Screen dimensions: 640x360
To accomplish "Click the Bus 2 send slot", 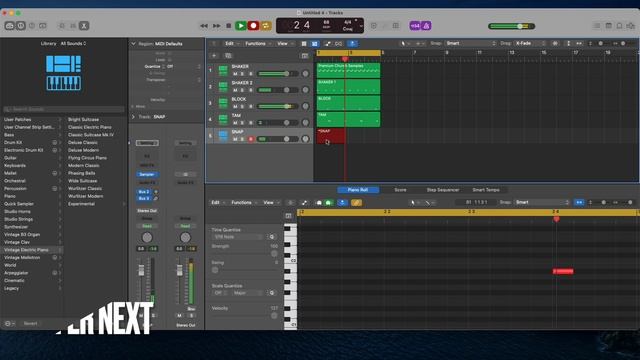I will tap(144, 191).
